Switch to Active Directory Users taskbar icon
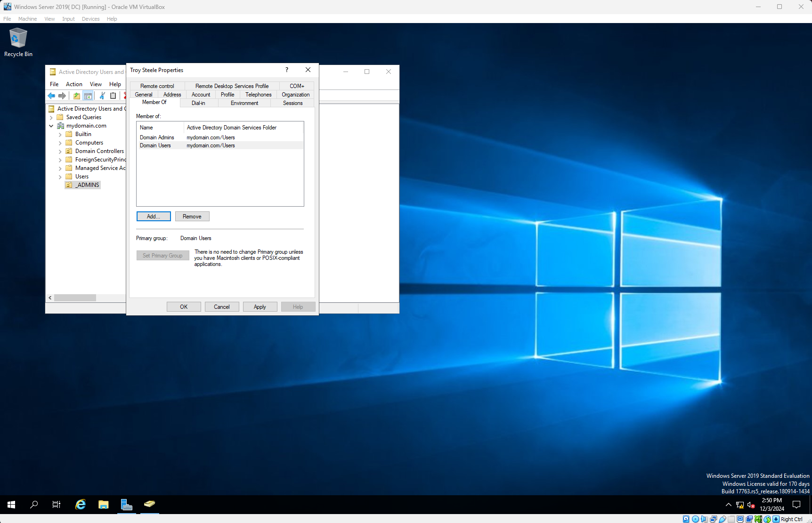This screenshot has height=523, width=812. 150,505
